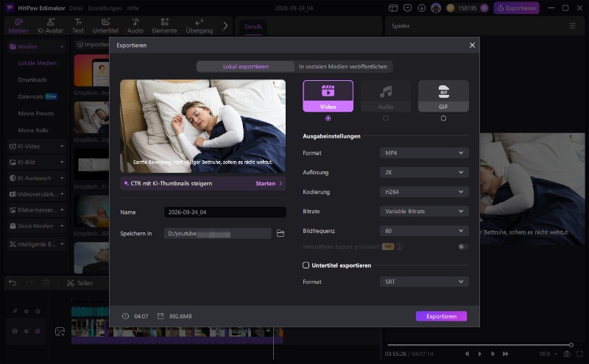589x364 pixels.
Task: Take a snapshot with camera icon
Action: [x=566, y=354]
